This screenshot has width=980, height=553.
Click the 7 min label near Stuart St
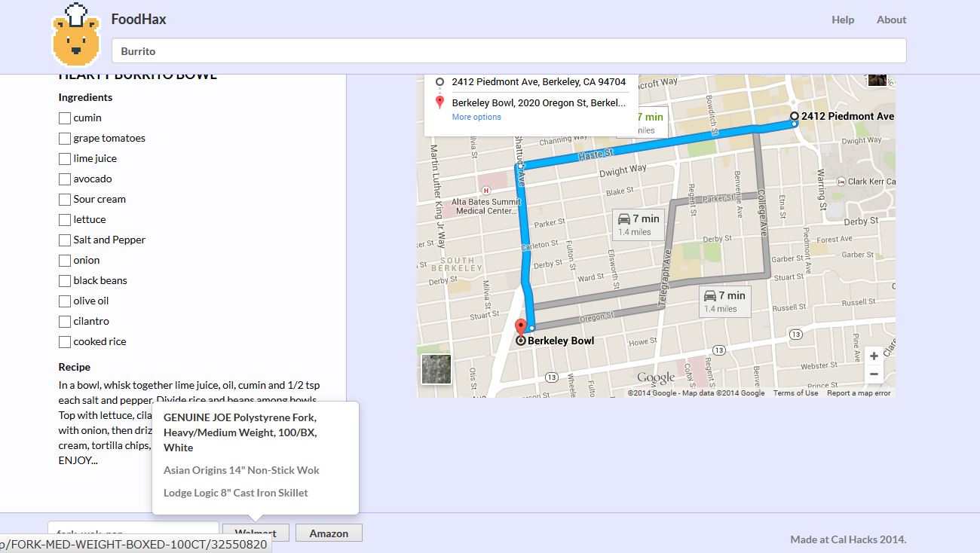pyautogui.click(x=724, y=301)
